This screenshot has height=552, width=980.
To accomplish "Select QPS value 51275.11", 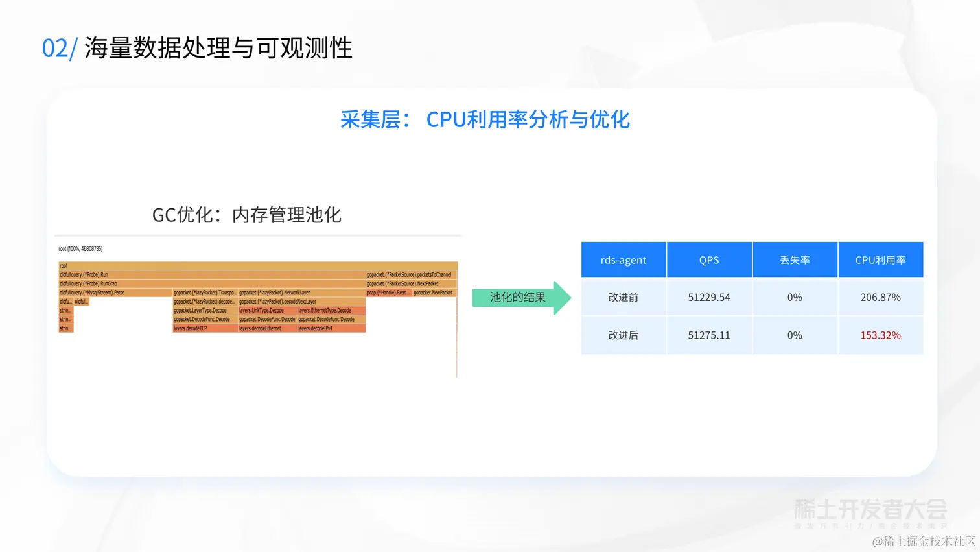I will click(709, 335).
